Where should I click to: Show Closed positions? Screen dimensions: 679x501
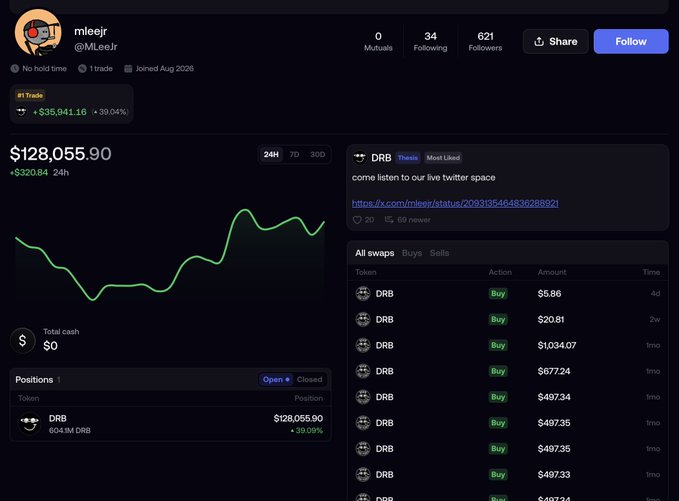click(310, 379)
